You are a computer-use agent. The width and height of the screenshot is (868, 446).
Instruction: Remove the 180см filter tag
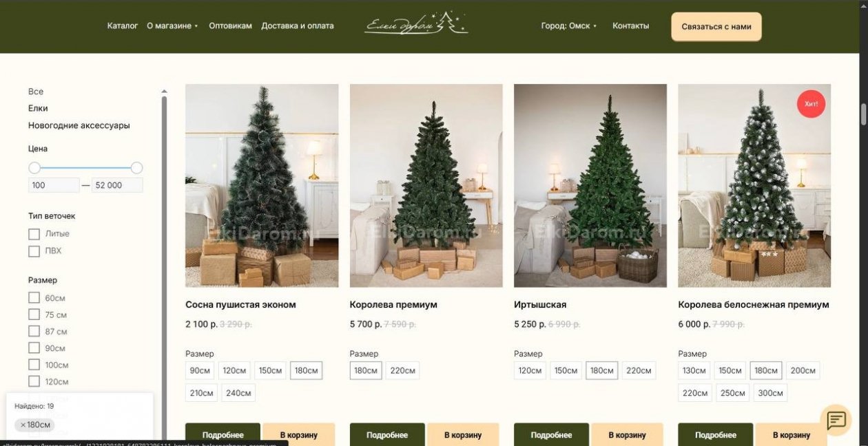pos(35,425)
